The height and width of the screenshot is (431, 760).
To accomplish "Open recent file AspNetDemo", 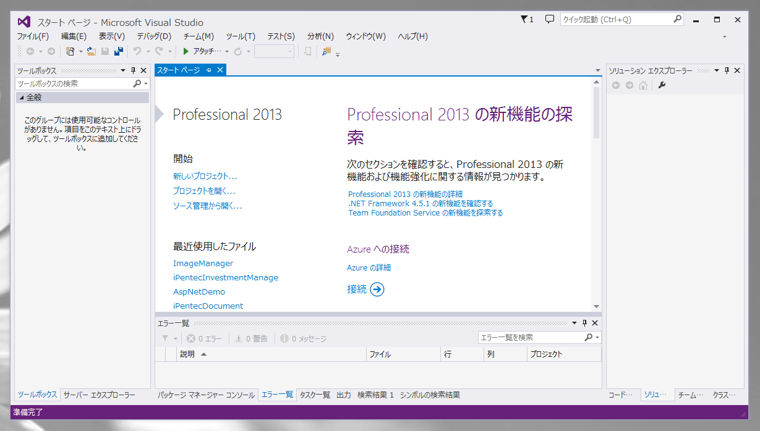I will coord(199,292).
